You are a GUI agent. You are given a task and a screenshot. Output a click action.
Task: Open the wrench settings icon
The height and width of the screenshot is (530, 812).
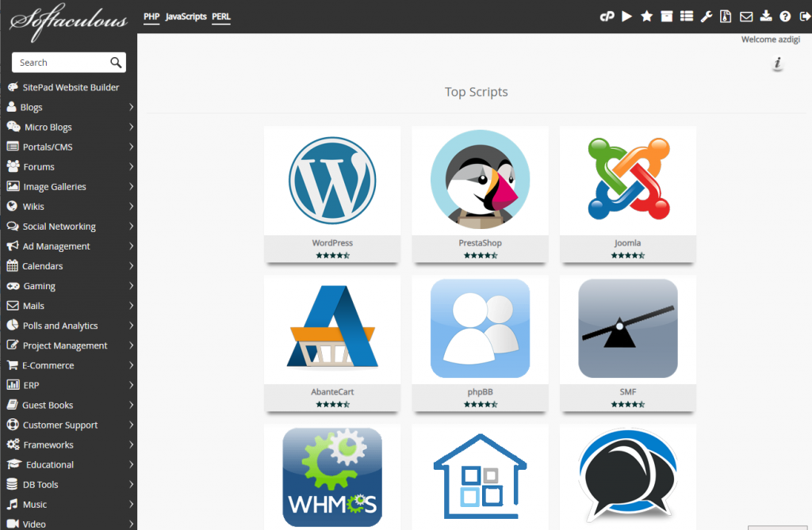tap(707, 17)
